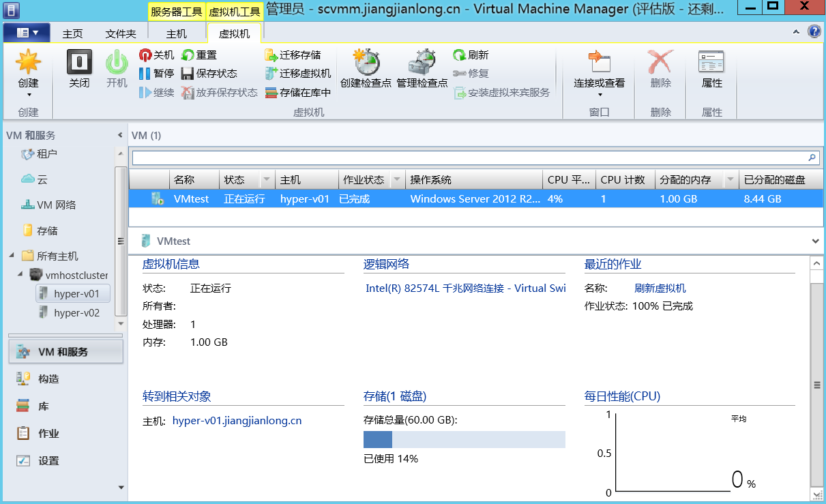Click Install Virtual Guest Services (安装虚拟来宾服务)
The width and height of the screenshot is (826, 504).
pyautogui.click(x=501, y=92)
